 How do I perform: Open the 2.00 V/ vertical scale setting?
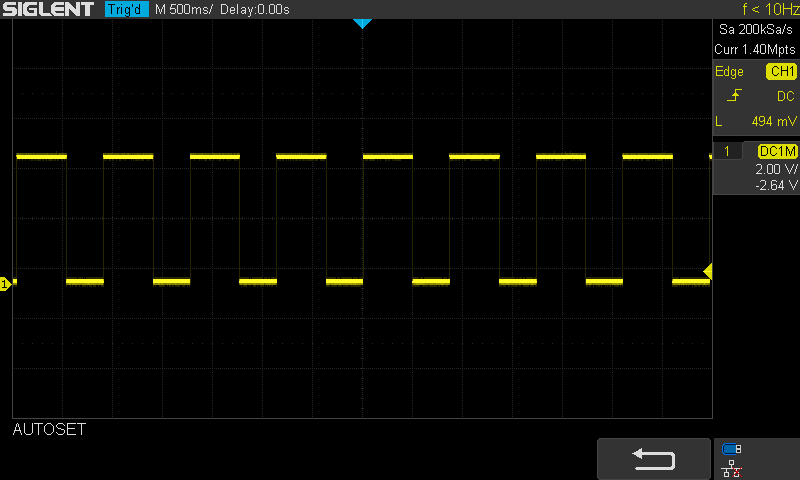[x=776, y=170]
